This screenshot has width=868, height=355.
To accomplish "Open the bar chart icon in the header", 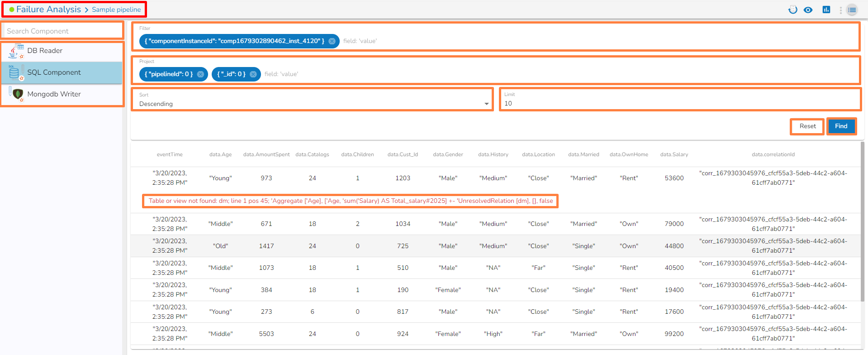I will (826, 10).
